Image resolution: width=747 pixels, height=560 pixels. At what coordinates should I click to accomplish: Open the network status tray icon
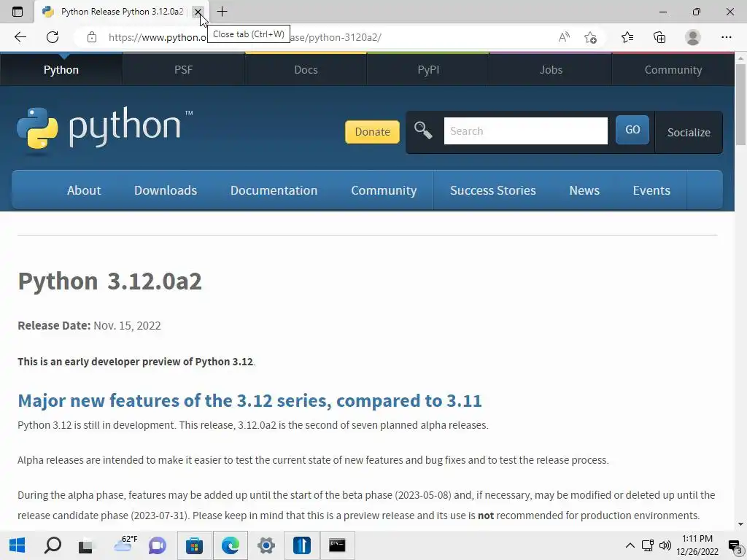[648, 545]
